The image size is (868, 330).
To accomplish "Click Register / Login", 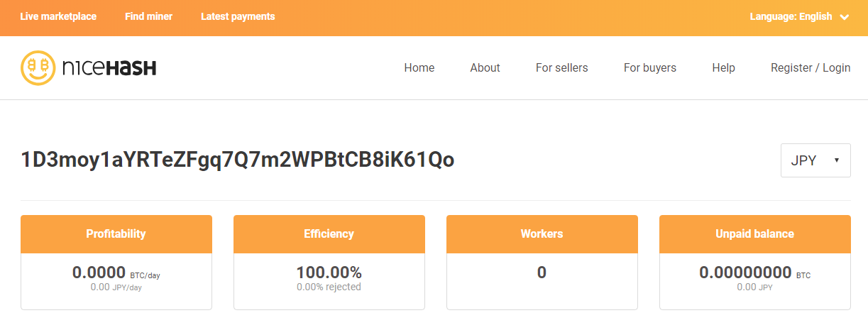I will pyautogui.click(x=810, y=68).
